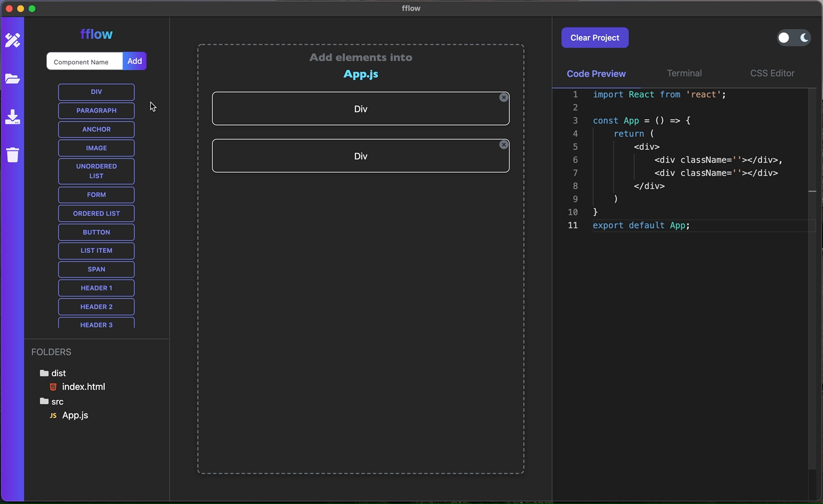Add an ANCHOR element

tap(96, 129)
